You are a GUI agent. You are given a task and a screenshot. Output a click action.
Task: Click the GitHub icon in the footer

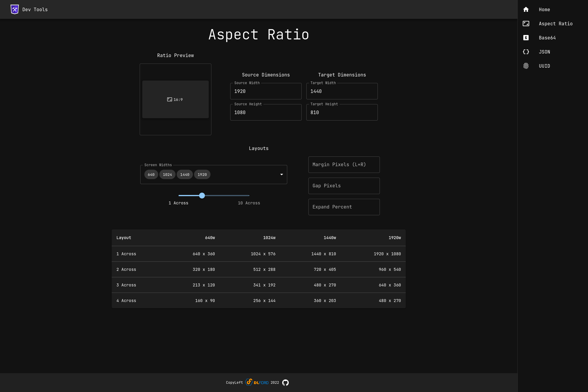(285, 383)
